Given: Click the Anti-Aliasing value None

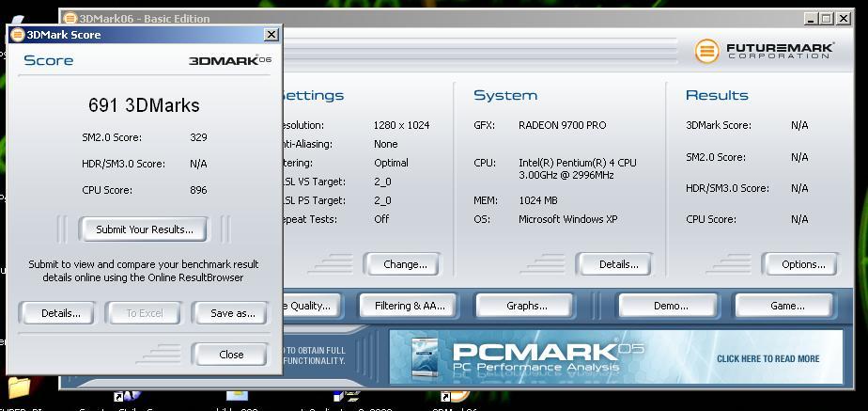Looking at the screenshot, I should point(386,144).
